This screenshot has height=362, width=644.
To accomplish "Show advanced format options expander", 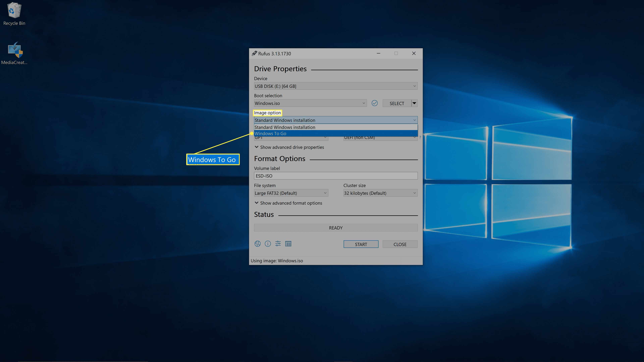I will [288, 203].
